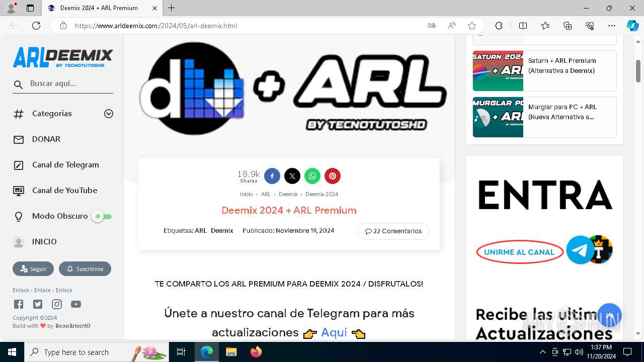Open the Edge Extensions icon
Viewport: 644px width, 362px height.
(499, 26)
